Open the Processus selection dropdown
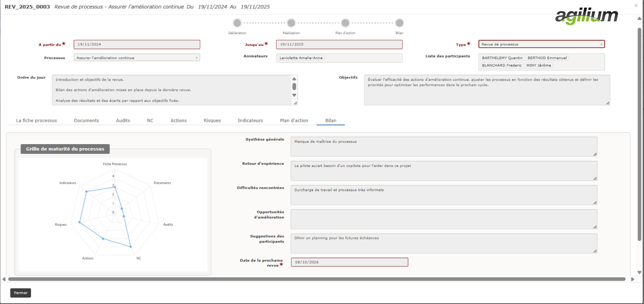Image resolution: width=644 pixels, height=304 pixels. (197, 57)
